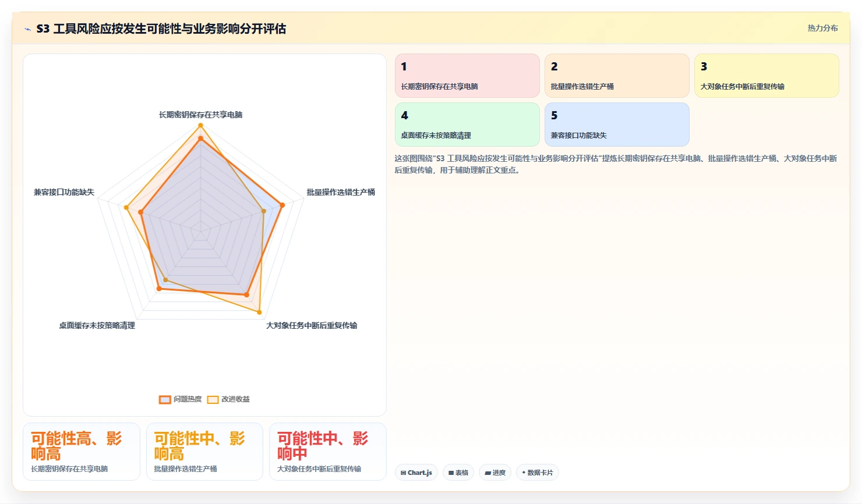Open the 可能性中、影响中 summary card

click(327, 452)
